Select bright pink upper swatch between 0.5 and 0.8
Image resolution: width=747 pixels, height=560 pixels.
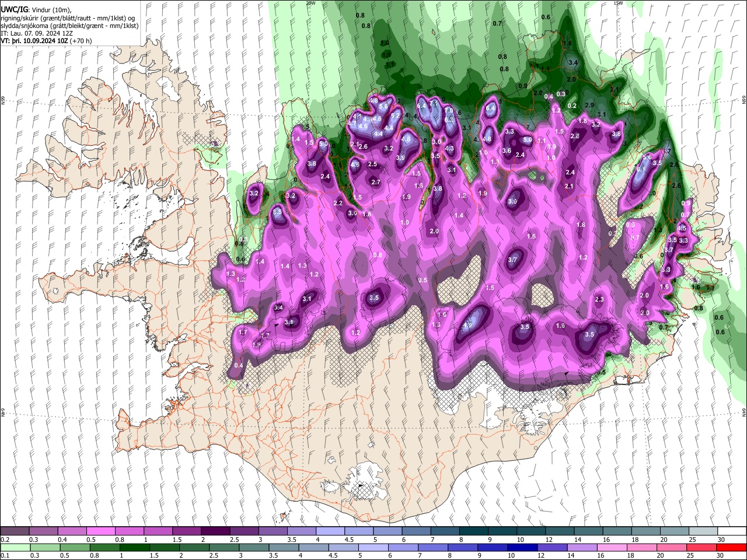pyautogui.click(x=100, y=531)
